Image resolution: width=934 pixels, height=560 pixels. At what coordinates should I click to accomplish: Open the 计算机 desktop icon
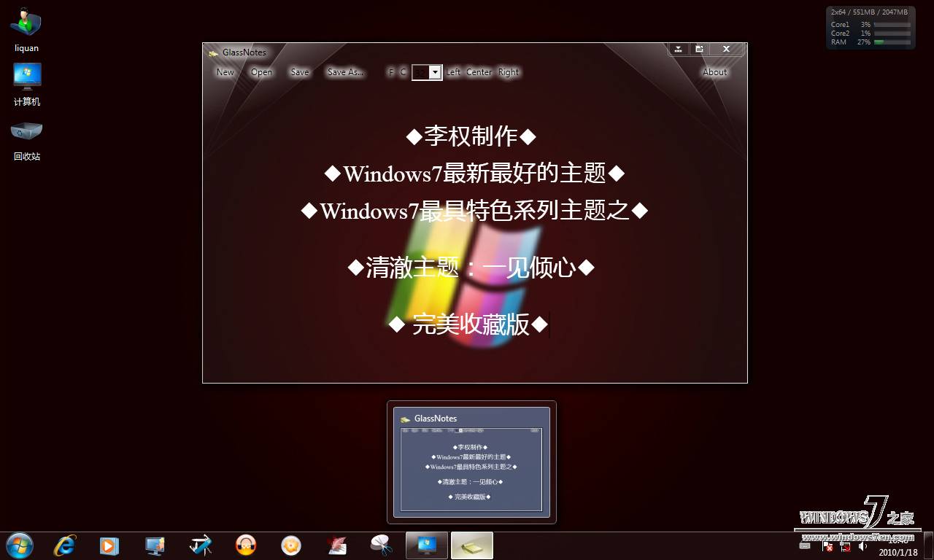point(27,85)
